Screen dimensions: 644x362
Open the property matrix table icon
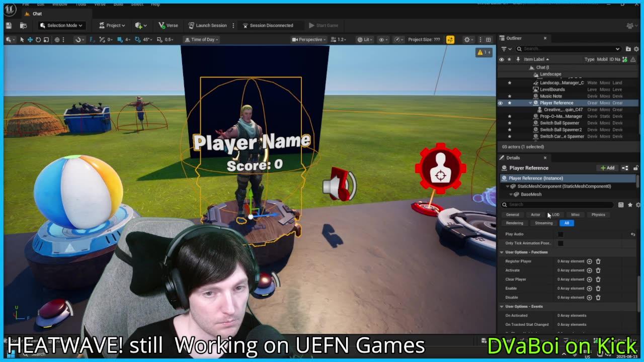click(x=621, y=205)
